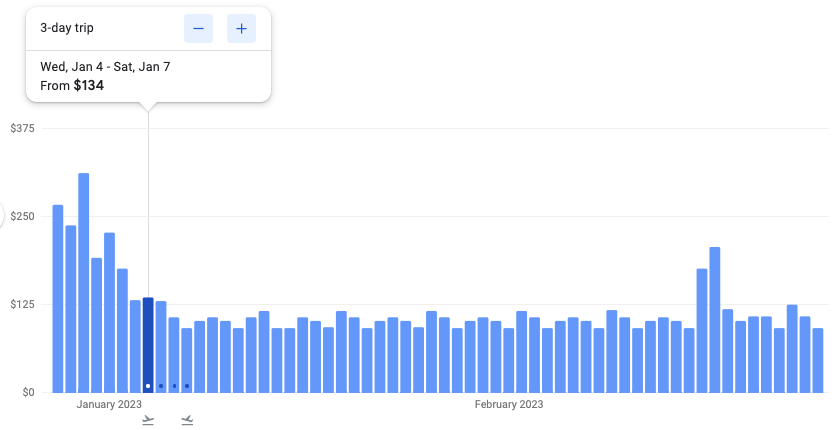Image resolution: width=836 pixels, height=430 pixels.
Task: Select the tallest price bar in January
Action: click(x=84, y=282)
